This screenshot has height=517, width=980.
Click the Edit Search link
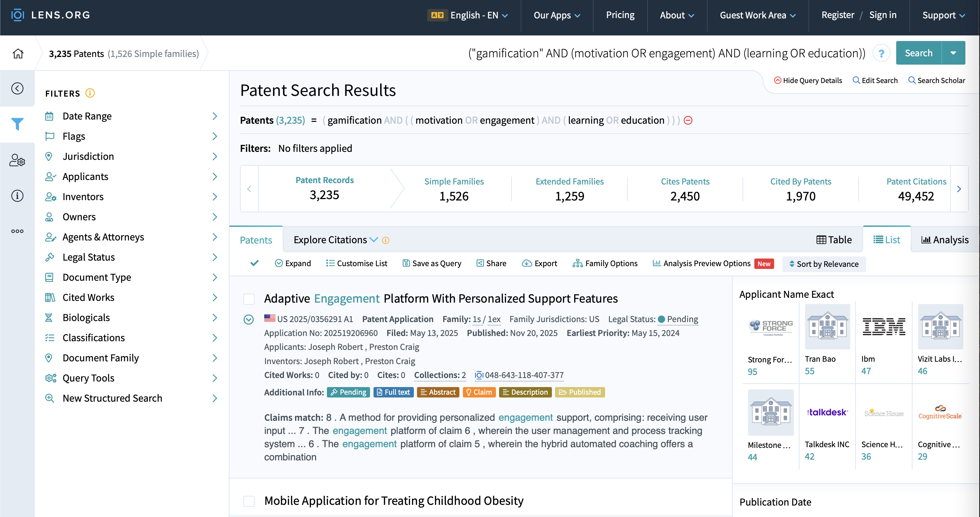(875, 81)
